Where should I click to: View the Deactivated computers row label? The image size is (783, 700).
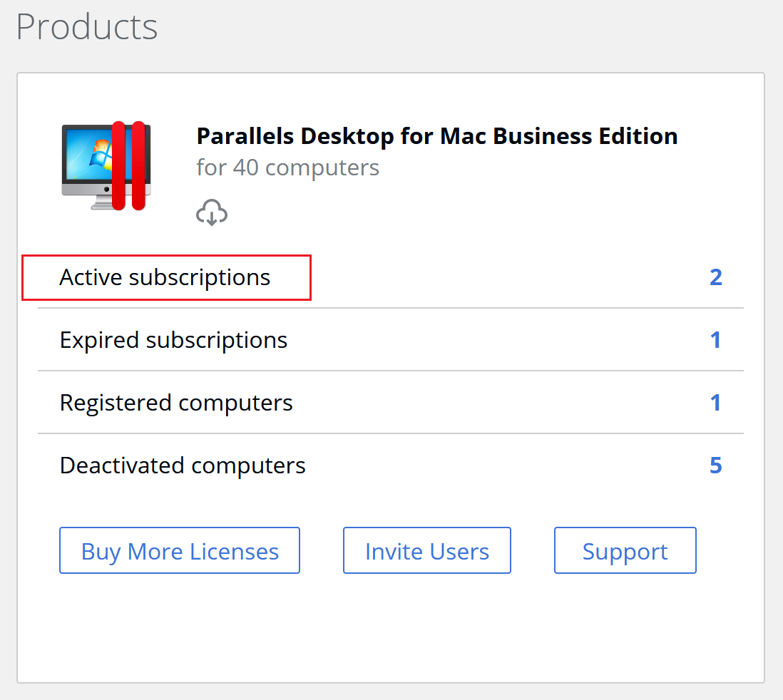click(183, 465)
